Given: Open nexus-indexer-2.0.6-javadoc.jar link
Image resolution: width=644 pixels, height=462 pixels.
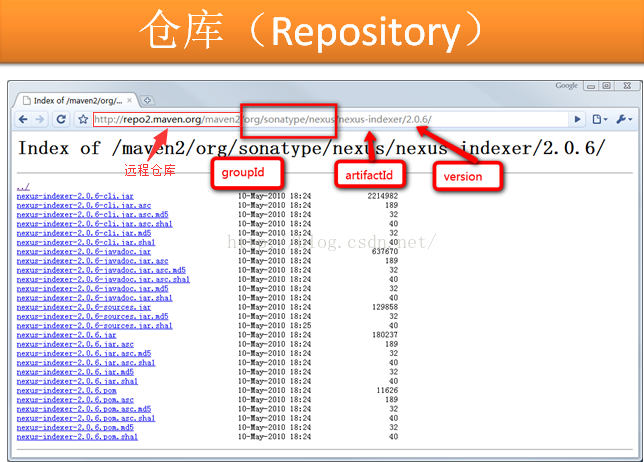Looking at the screenshot, I should (84, 251).
